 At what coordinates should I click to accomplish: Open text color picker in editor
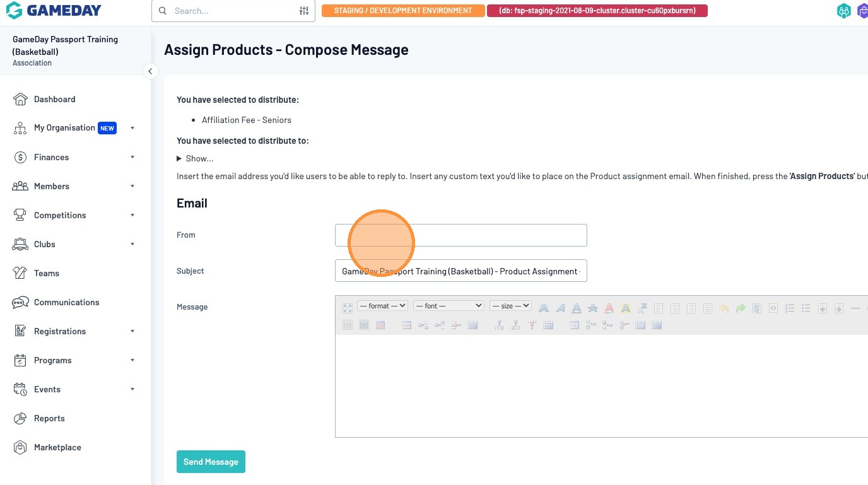pos(609,308)
